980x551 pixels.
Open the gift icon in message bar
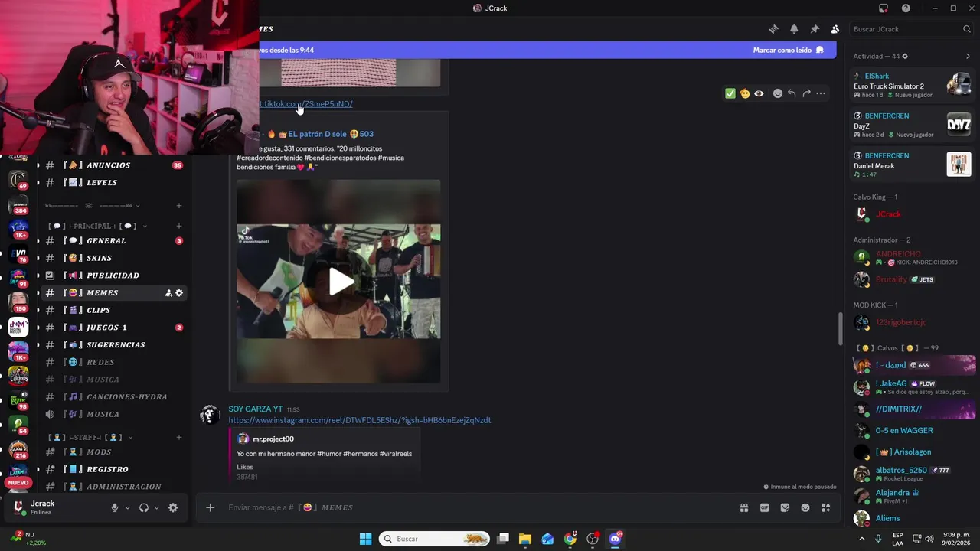(743, 507)
